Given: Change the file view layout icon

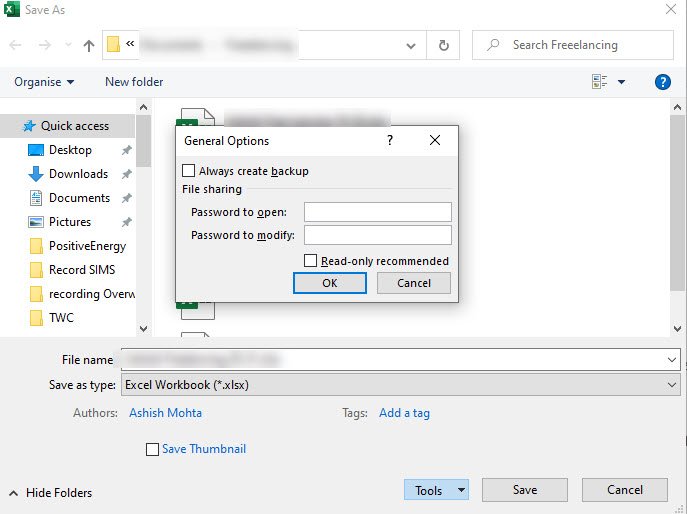Looking at the screenshot, I should tap(599, 82).
